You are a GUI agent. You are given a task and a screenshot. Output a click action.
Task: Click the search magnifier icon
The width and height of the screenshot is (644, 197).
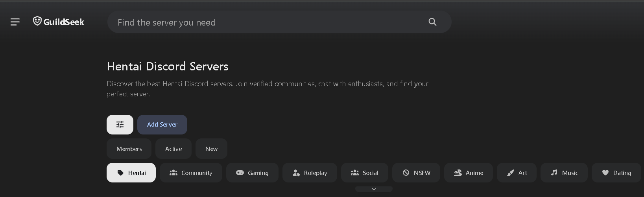(432, 22)
